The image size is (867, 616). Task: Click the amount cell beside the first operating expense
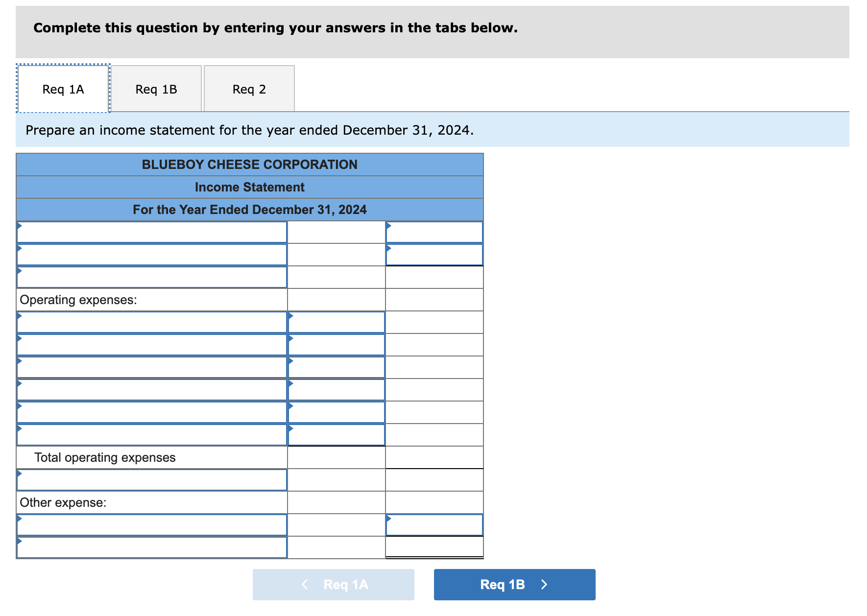pyautogui.click(x=336, y=322)
